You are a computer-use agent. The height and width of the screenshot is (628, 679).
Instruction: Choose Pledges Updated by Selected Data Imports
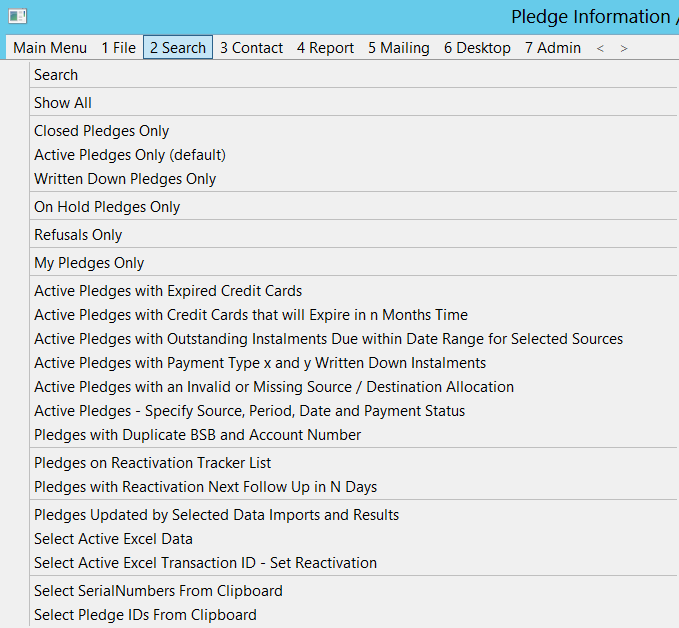click(x=217, y=515)
